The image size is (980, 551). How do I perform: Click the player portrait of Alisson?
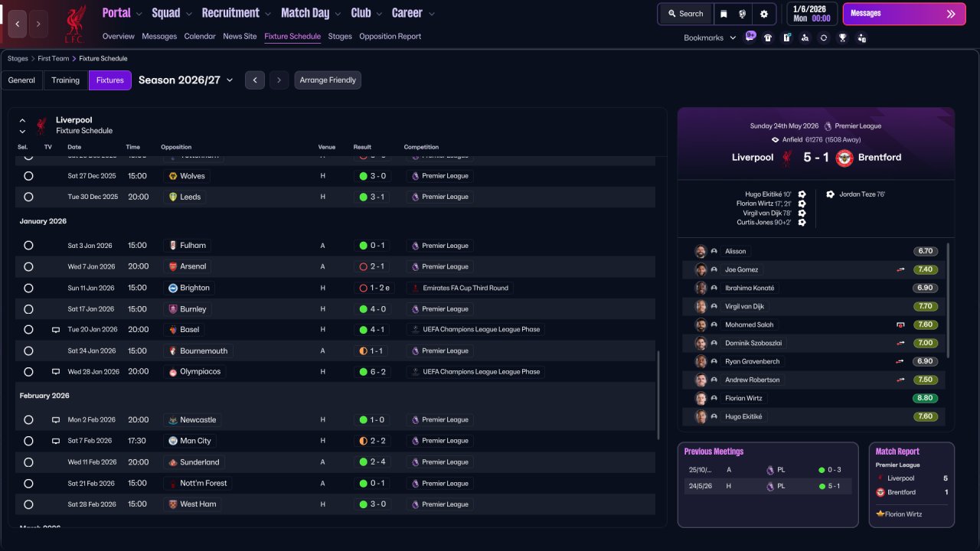[701, 251]
